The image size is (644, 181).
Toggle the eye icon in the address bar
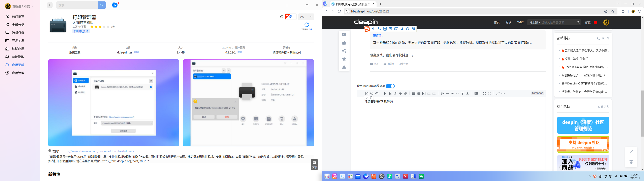(x=606, y=11)
